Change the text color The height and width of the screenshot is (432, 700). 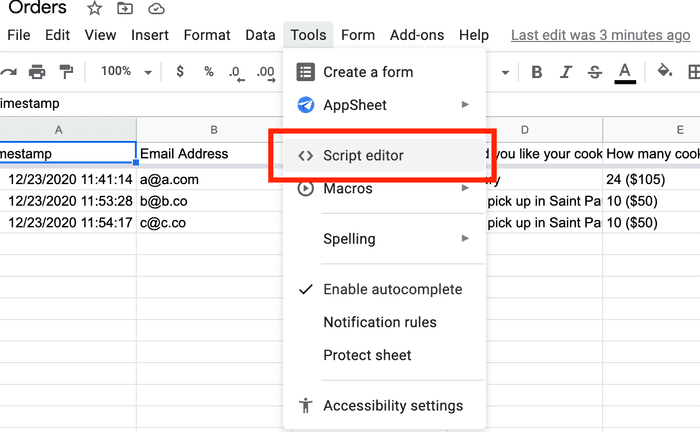pyautogui.click(x=625, y=72)
